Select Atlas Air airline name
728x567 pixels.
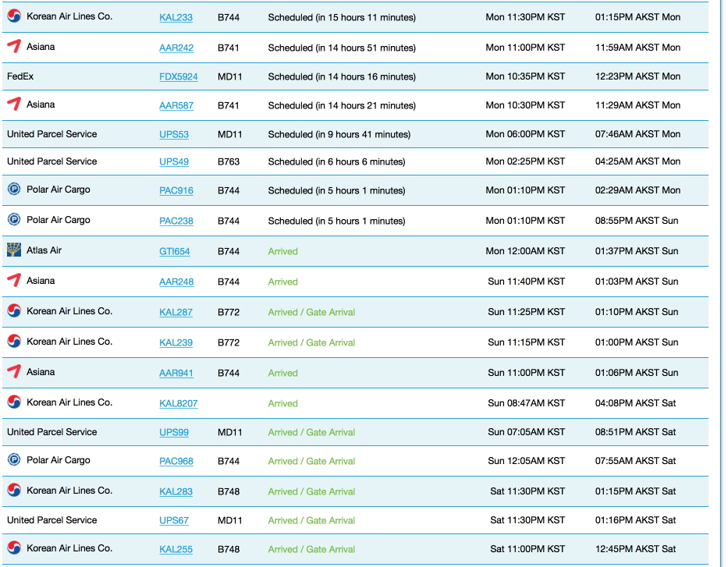(44, 250)
